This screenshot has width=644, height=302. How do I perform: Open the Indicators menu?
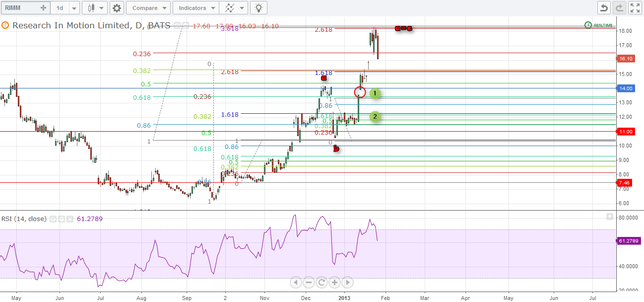pyautogui.click(x=196, y=8)
